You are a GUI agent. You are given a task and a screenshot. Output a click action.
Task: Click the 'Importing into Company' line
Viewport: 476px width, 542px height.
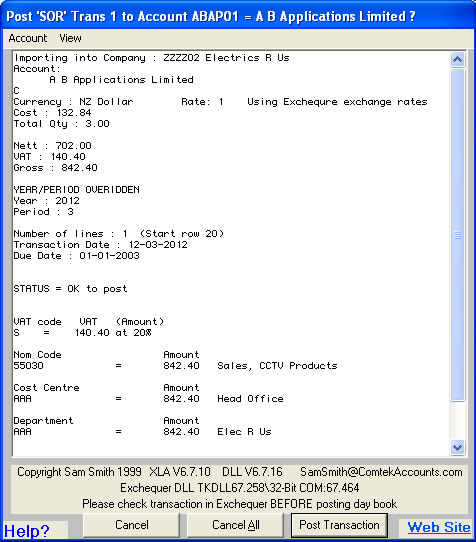click(151, 58)
